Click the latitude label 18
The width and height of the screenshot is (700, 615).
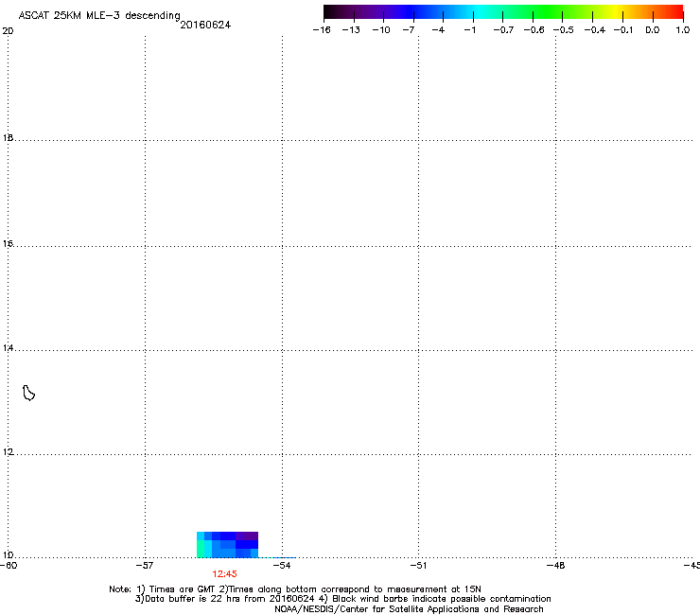[8, 137]
